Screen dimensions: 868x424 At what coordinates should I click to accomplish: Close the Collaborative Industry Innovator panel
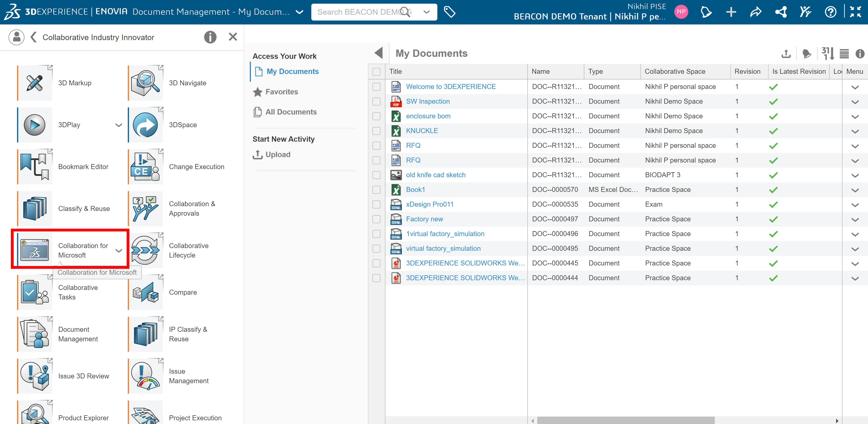(x=233, y=37)
